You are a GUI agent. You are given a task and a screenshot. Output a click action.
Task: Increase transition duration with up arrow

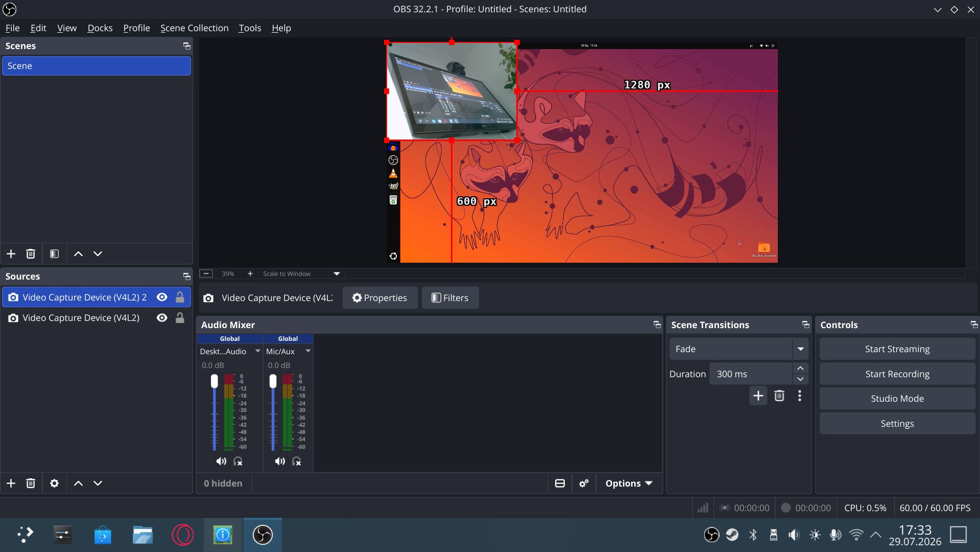tap(800, 368)
